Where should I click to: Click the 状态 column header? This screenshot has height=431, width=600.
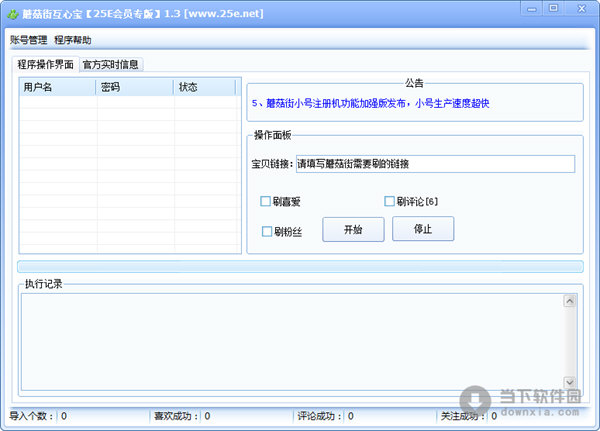[x=205, y=87]
